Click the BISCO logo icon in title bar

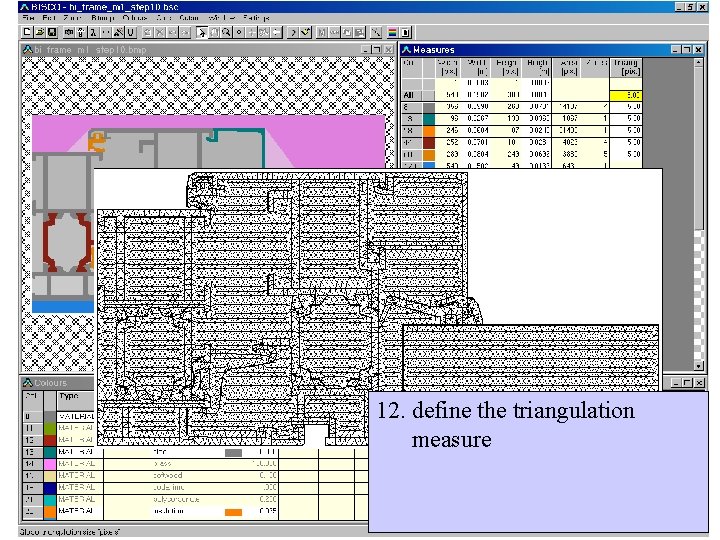point(24,7)
